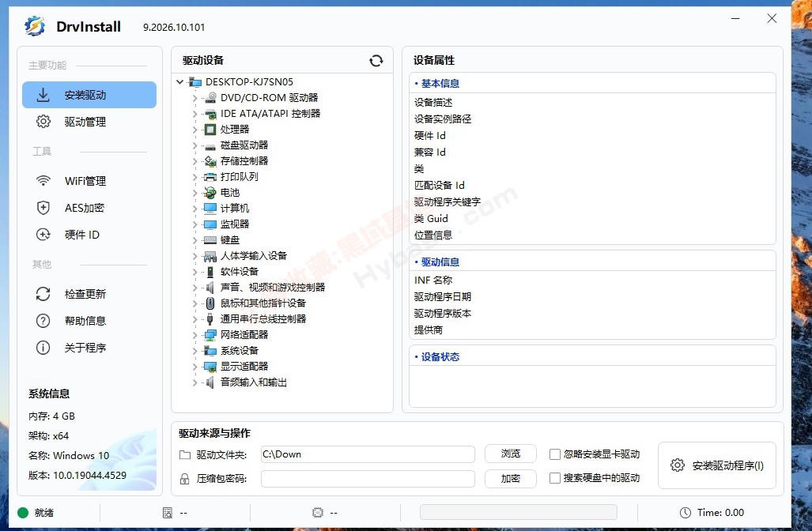This screenshot has width=812, height=531.
Task: Click the disk drive (磁盘驱动器) icon
Action: [210, 145]
